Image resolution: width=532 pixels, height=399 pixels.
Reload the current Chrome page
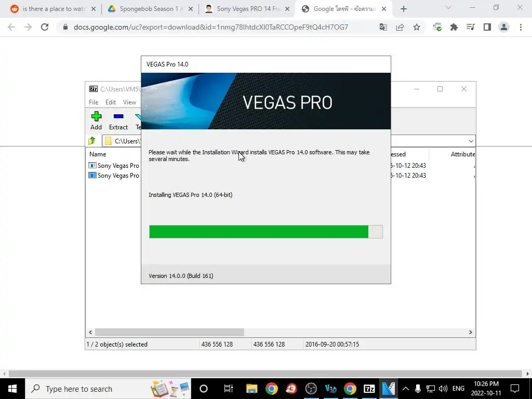tap(45, 27)
